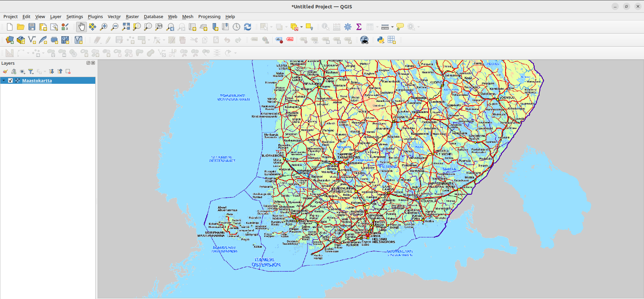Click Collapse All in Layers panel
The height and width of the screenshot is (299, 644).
tap(60, 71)
